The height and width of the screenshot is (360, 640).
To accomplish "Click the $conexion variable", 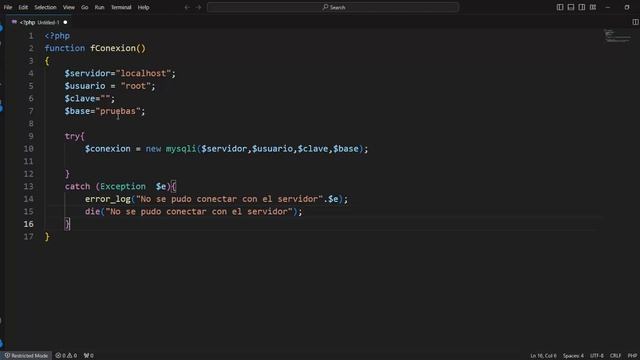I will point(108,149).
